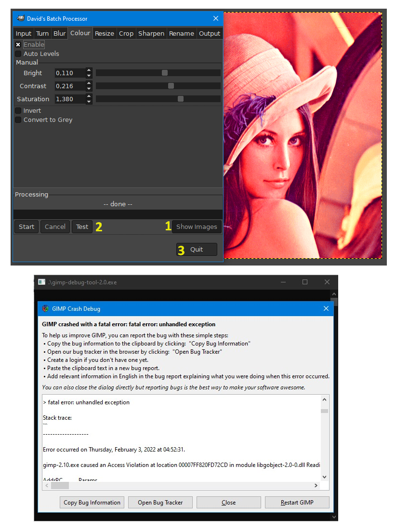Viewport: 396px width, 532px height.
Task: Click the Saturation slider handle
Action: point(181,99)
